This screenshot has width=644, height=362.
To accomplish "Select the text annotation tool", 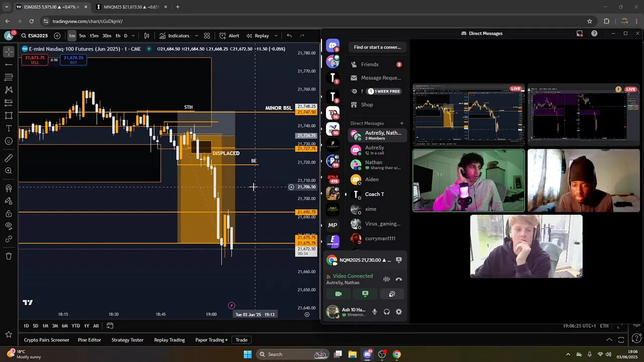I will point(9,128).
